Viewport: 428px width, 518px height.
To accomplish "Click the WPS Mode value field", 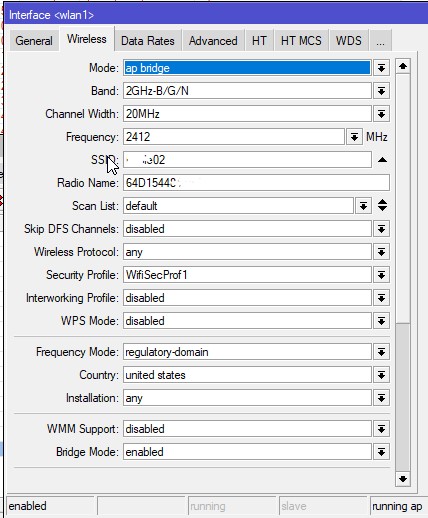I will tap(247, 321).
